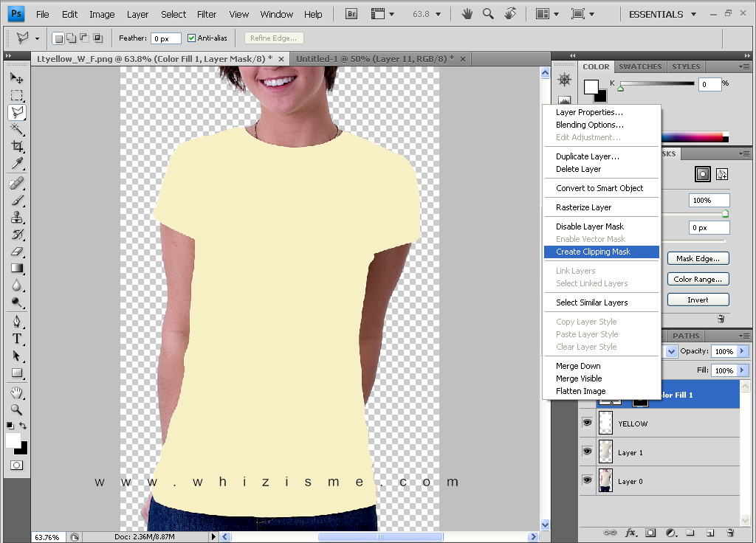Select the Gradient tool

(x=16, y=269)
